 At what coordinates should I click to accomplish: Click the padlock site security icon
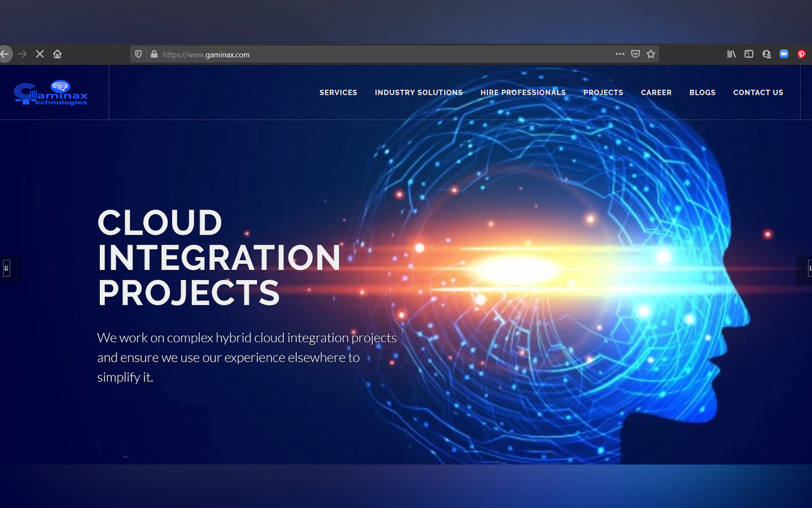(154, 54)
